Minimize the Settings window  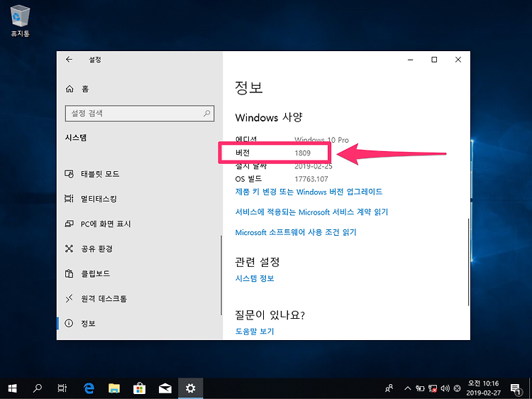coord(411,60)
